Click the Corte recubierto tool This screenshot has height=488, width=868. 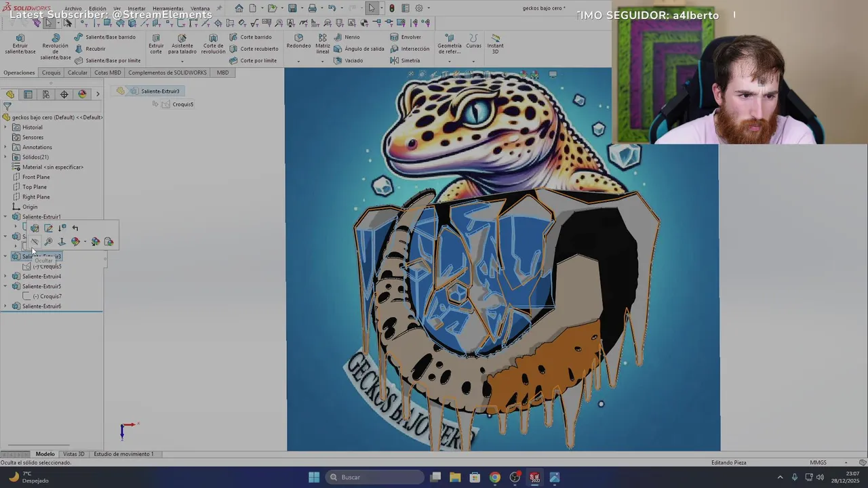tap(254, 49)
